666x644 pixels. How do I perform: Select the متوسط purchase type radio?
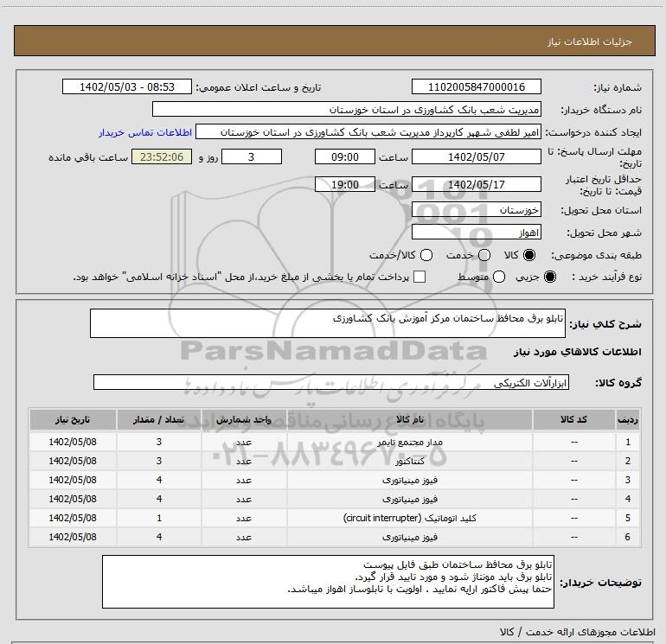pos(499,277)
